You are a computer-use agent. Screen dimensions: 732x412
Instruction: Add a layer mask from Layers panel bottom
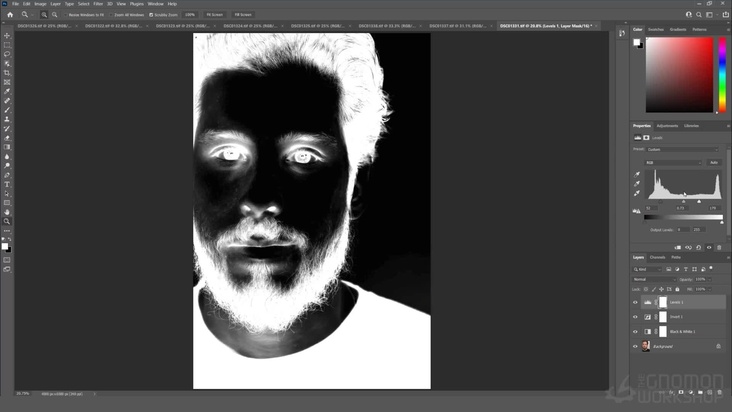point(681,393)
